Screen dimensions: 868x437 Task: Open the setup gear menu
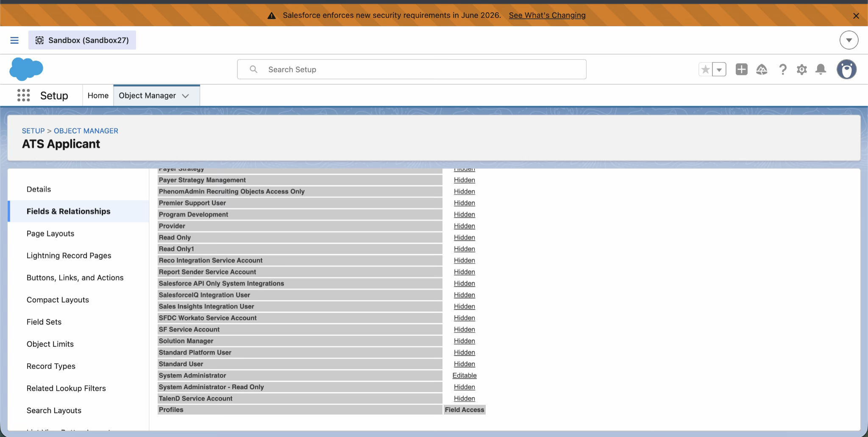pyautogui.click(x=802, y=70)
